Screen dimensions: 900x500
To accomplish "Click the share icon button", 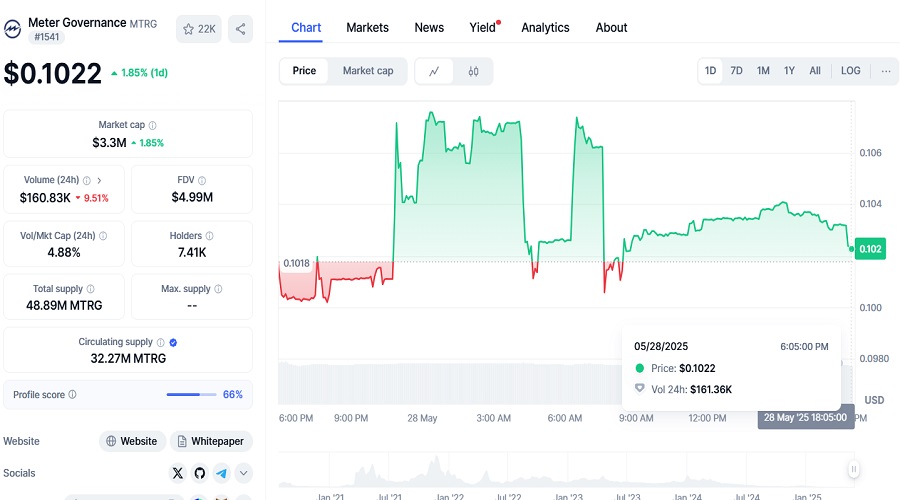I will (x=240, y=29).
